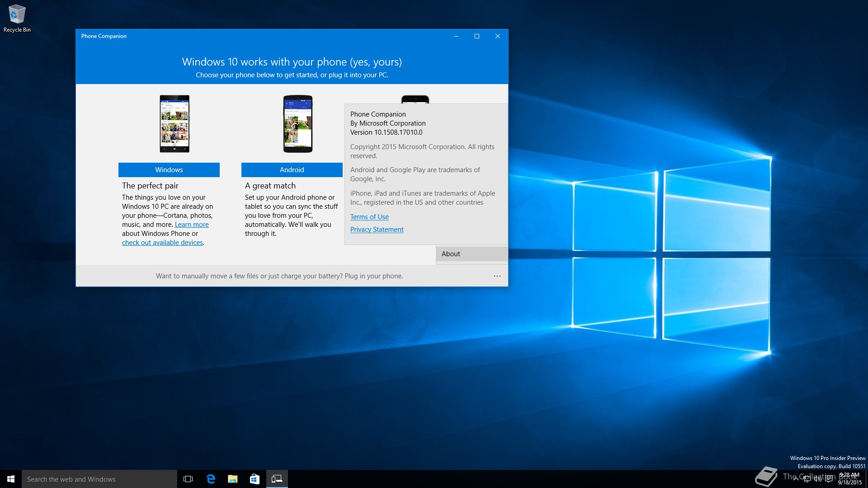Click the 'Copyright 2015 Microsoft Corporation' text

(422, 151)
